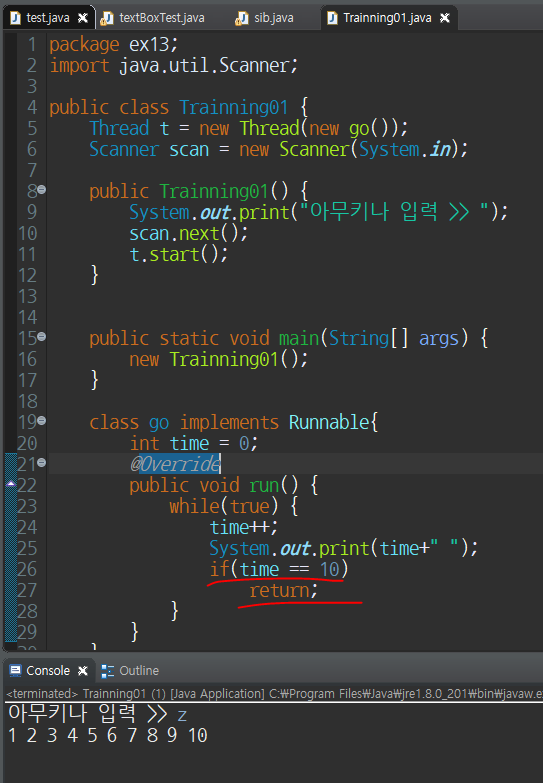Collapse the go class fold on line 19
This screenshot has height=783, width=543.
click(42, 420)
